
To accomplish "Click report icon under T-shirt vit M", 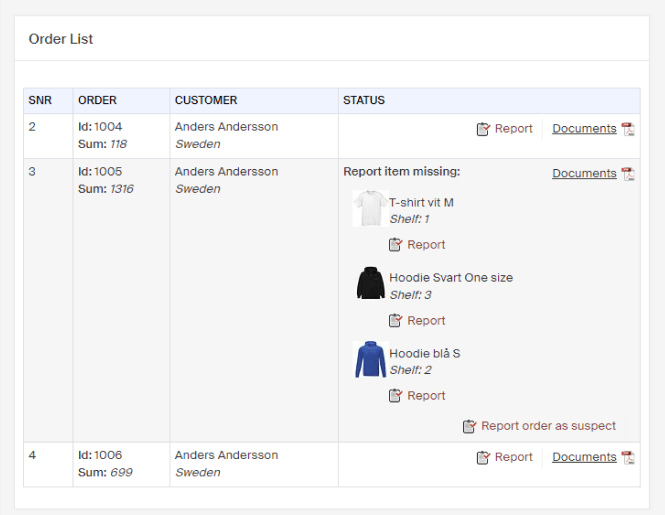I will click(395, 245).
